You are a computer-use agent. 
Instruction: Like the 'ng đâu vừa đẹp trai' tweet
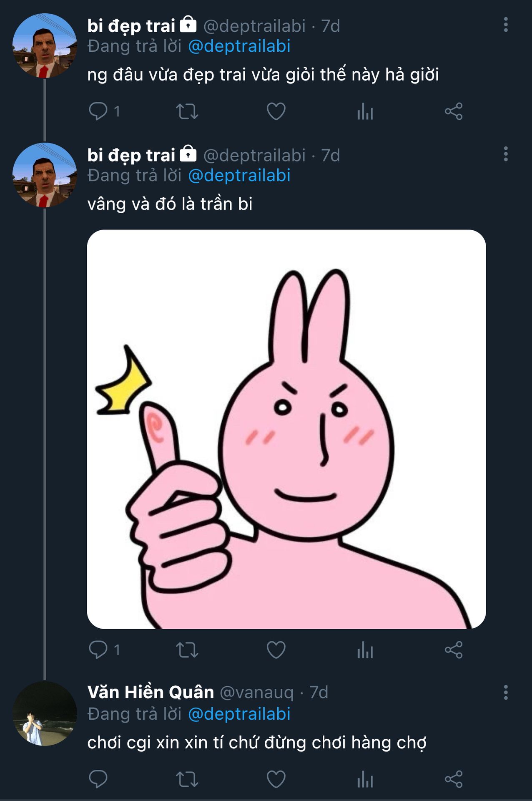[276, 111]
